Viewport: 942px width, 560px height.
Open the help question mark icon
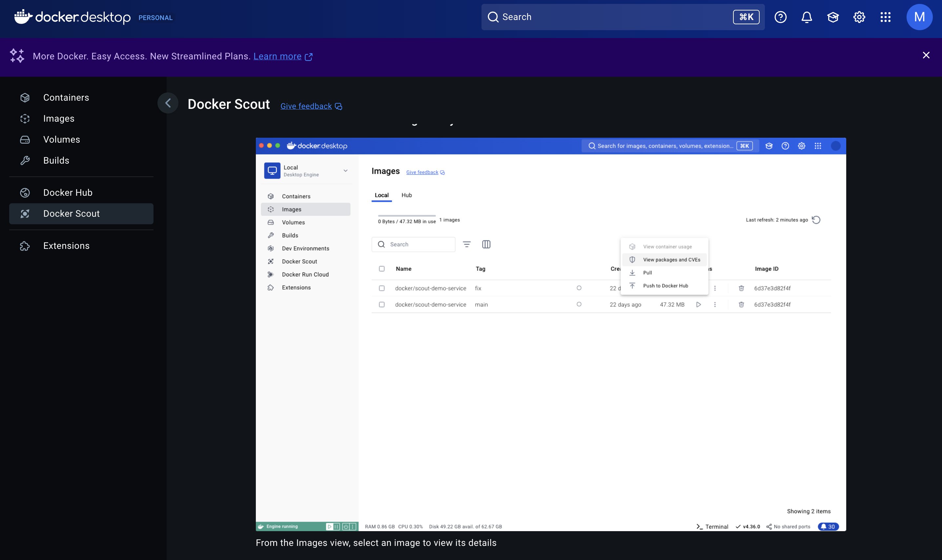[780, 17]
